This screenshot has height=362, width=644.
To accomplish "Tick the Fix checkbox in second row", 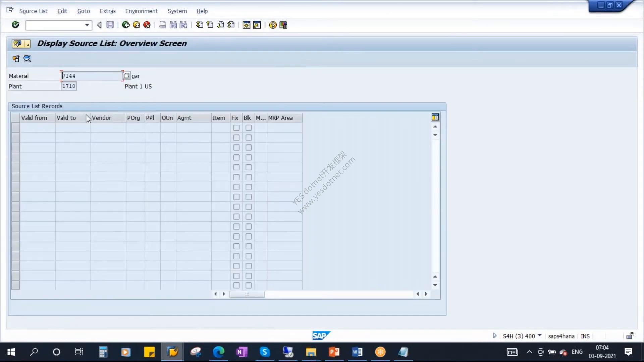I will pos(236,138).
